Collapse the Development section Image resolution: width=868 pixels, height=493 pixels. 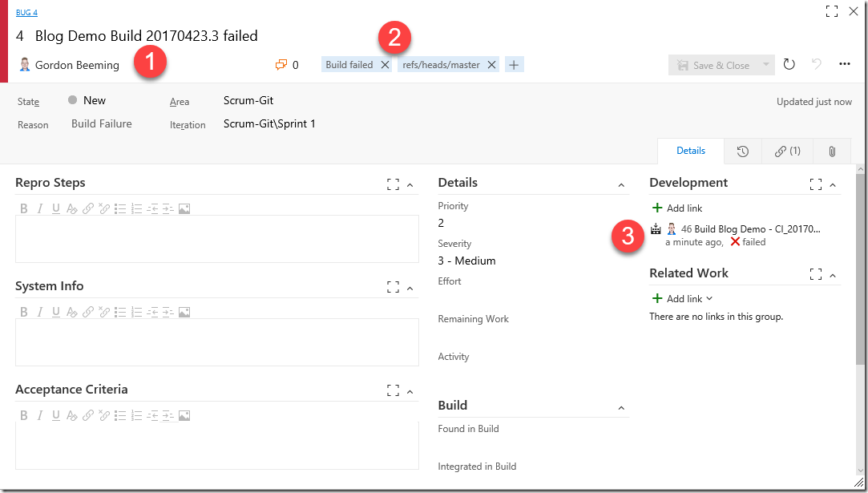pyautogui.click(x=833, y=185)
